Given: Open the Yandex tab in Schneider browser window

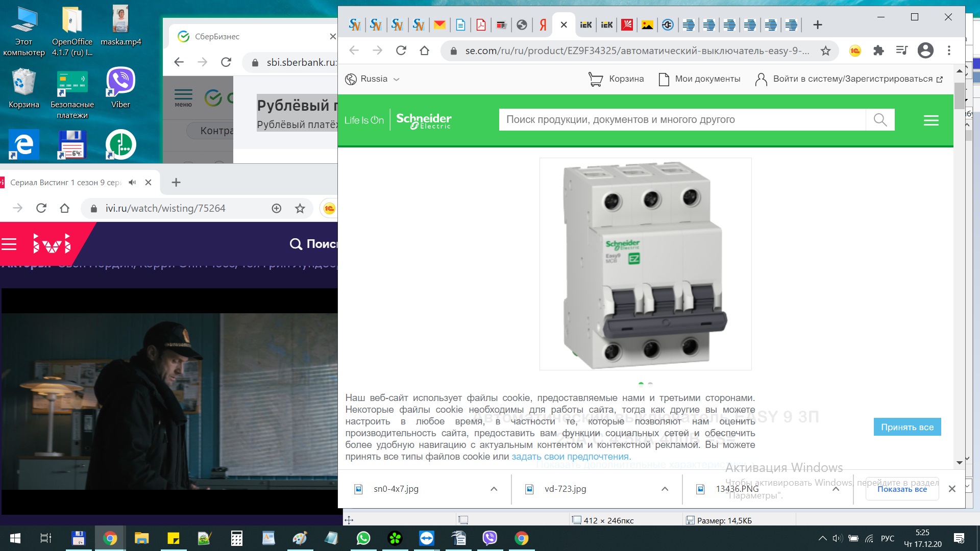Looking at the screenshot, I should point(543,24).
